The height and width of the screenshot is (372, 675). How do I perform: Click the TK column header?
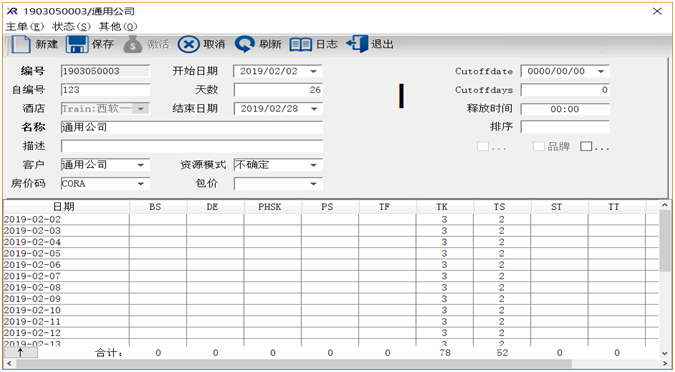coord(445,207)
